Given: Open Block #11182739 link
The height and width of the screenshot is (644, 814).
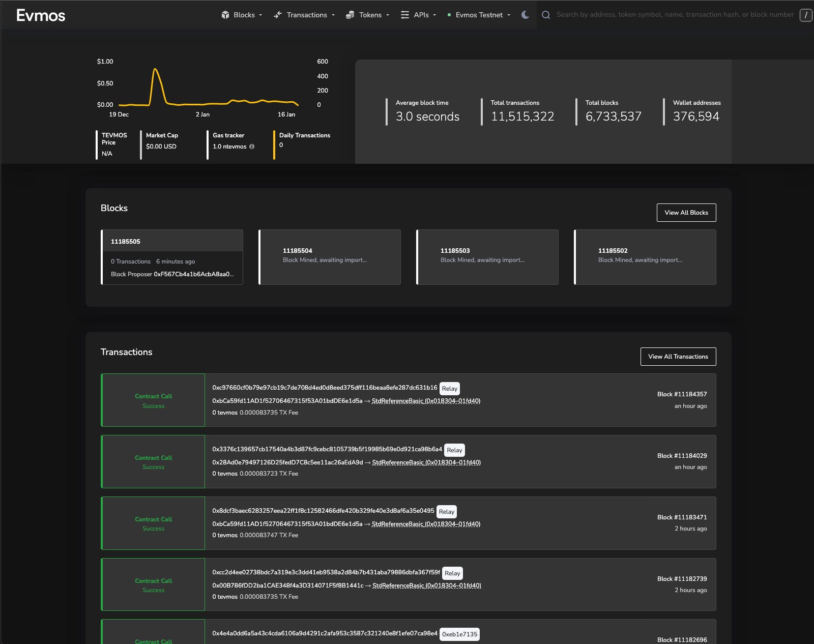Looking at the screenshot, I should [682, 579].
